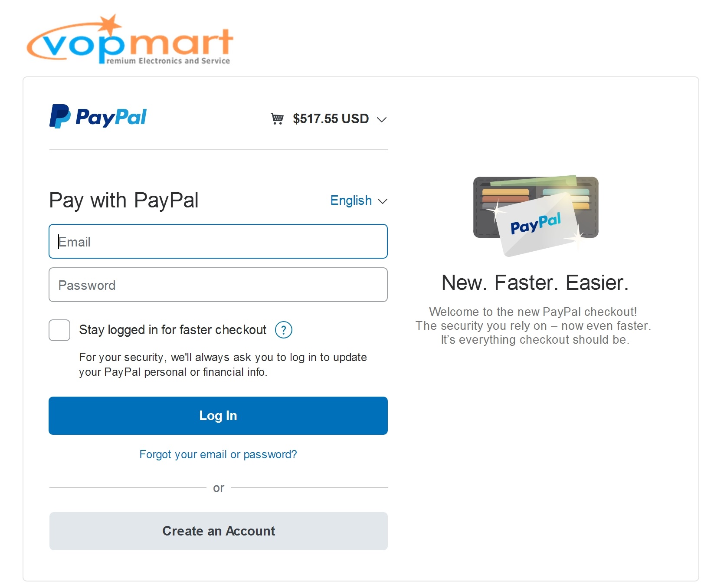
Task: Click the $517.55 USD amount text
Action: [331, 118]
